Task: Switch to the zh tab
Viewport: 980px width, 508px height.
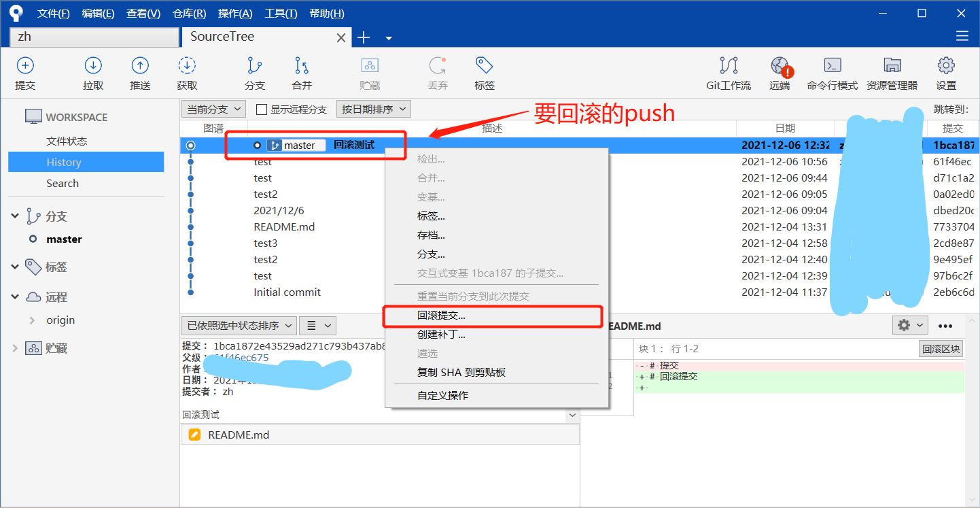Action: tap(94, 37)
